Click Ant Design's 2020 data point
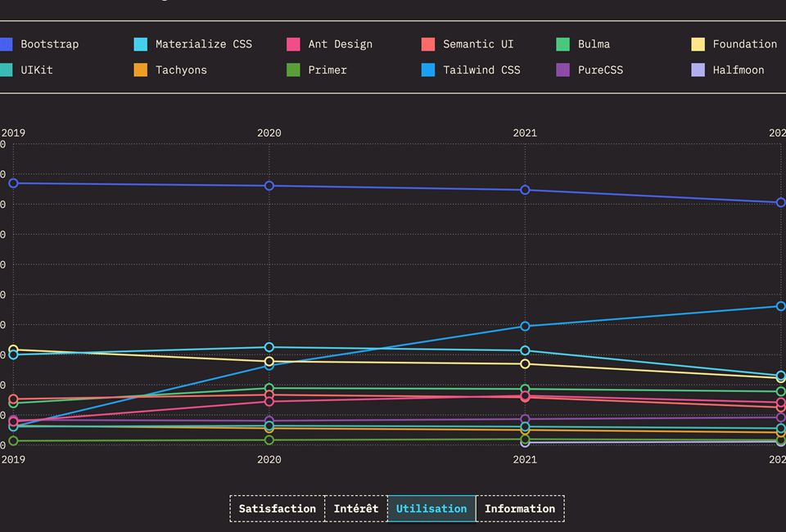 (269, 402)
